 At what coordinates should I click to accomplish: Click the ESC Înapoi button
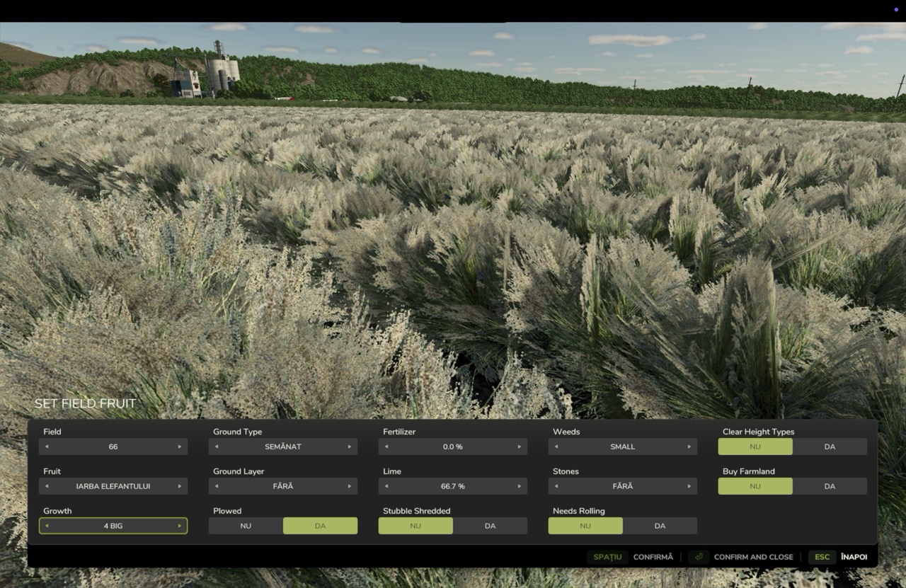838,557
